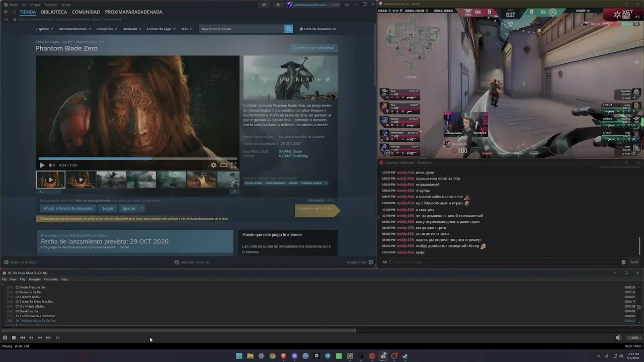Open Steam announcements megaphone icon
Image resolution: width=644 pixels, height=362 pixels.
[x=264, y=5]
